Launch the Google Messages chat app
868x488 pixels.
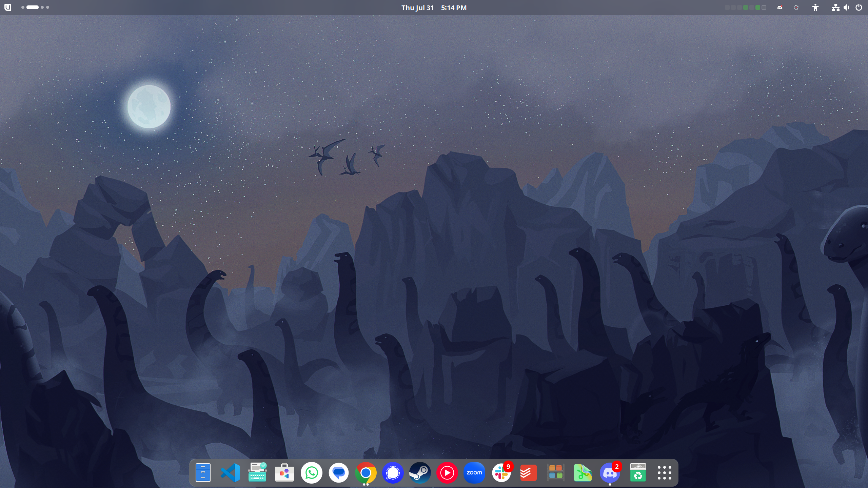pyautogui.click(x=338, y=472)
